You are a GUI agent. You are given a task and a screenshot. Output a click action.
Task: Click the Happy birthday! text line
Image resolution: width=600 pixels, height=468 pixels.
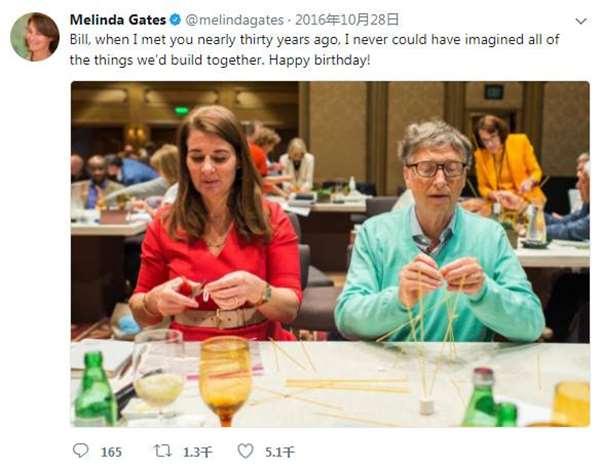(x=320, y=60)
